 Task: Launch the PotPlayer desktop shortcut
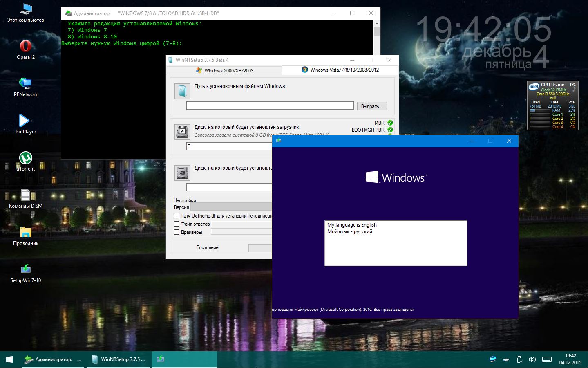click(x=25, y=124)
